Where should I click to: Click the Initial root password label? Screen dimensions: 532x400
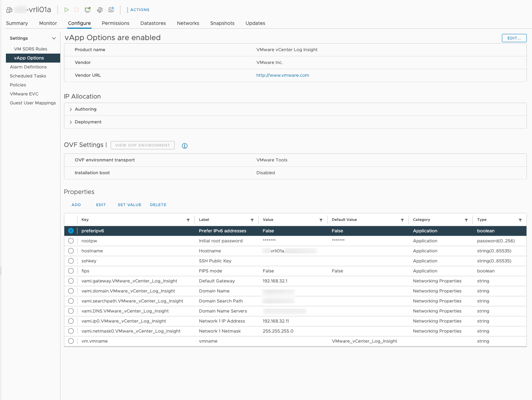(221, 241)
